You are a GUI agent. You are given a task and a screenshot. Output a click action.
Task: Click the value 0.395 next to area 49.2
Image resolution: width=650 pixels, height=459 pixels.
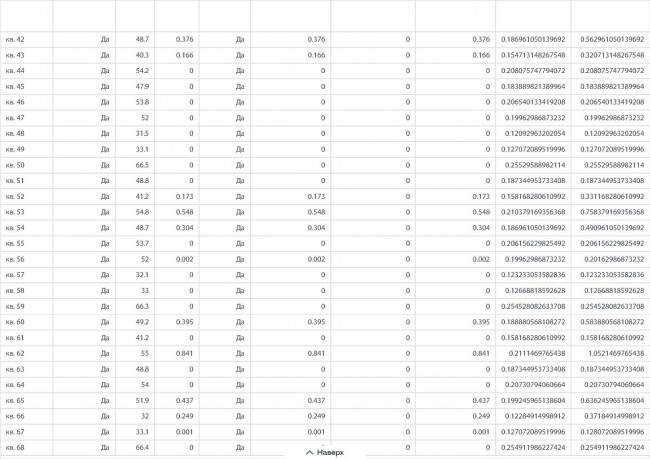tap(184, 322)
